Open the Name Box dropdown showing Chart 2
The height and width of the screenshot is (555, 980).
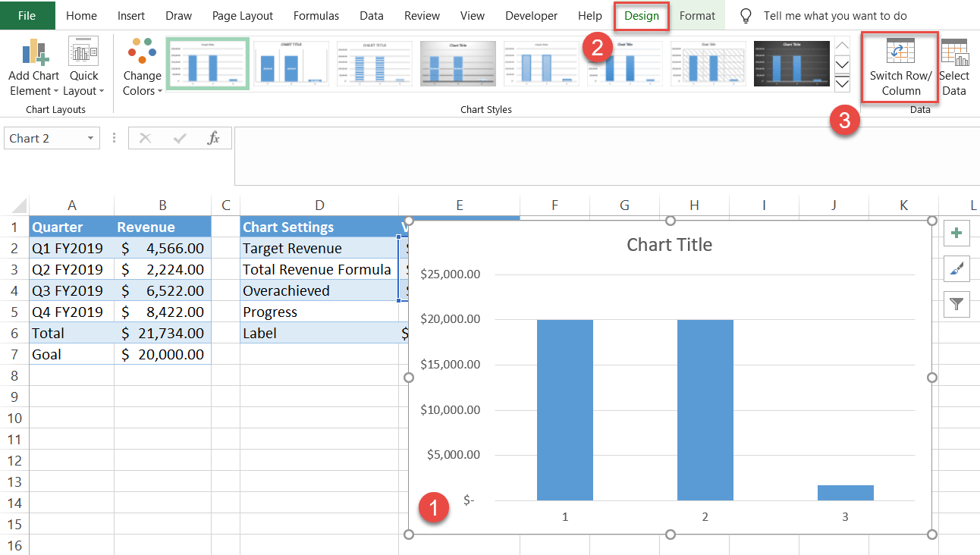coord(90,138)
